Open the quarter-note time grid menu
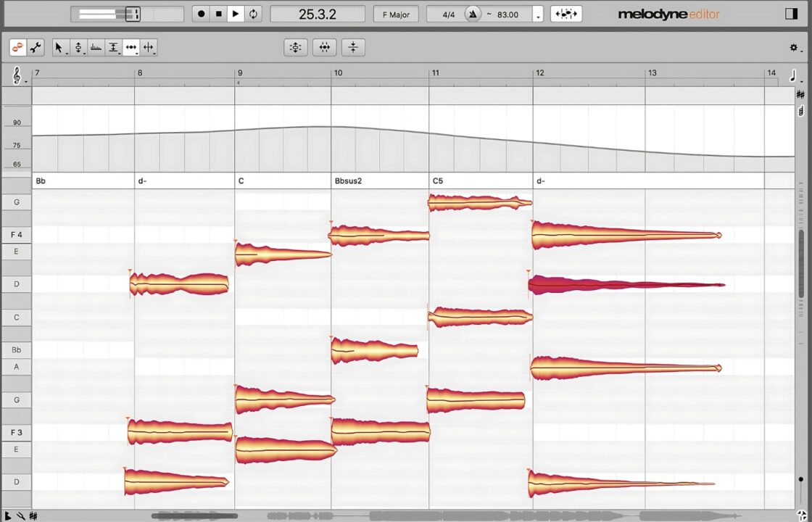The width and height of the screenshot is (812, 522). point(793,77)
